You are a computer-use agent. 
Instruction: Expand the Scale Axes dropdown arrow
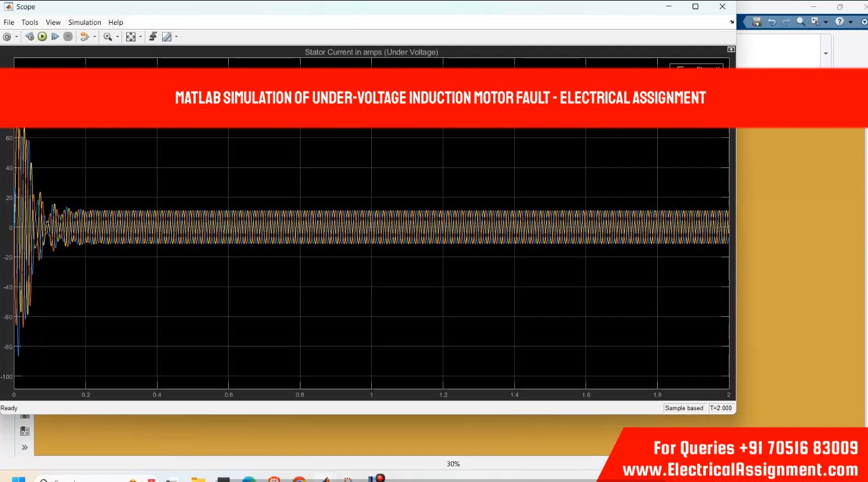[140, 37]
